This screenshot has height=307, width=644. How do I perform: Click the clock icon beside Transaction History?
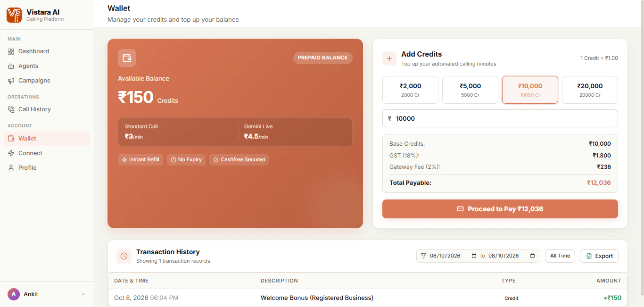tap(124, 256)
